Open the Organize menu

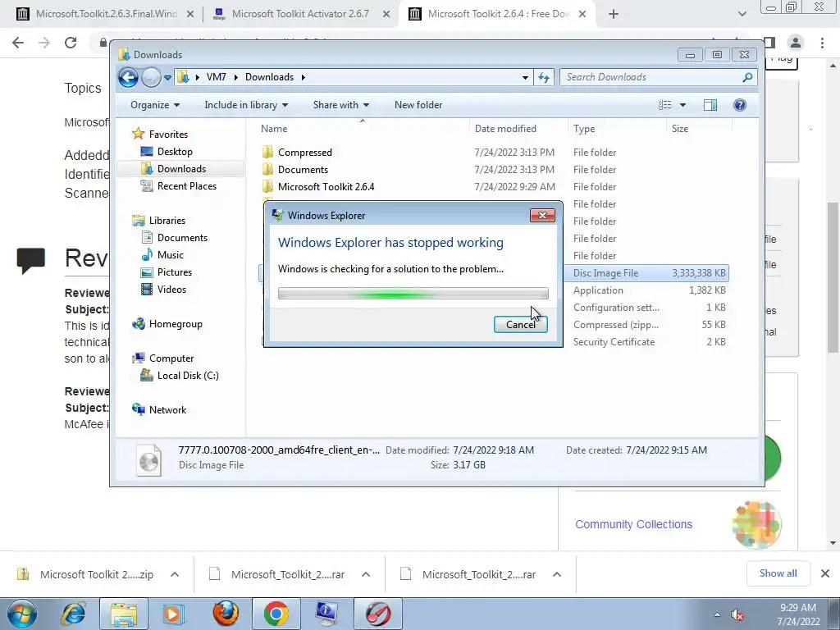pyautogui.click(x=155, y=105)
